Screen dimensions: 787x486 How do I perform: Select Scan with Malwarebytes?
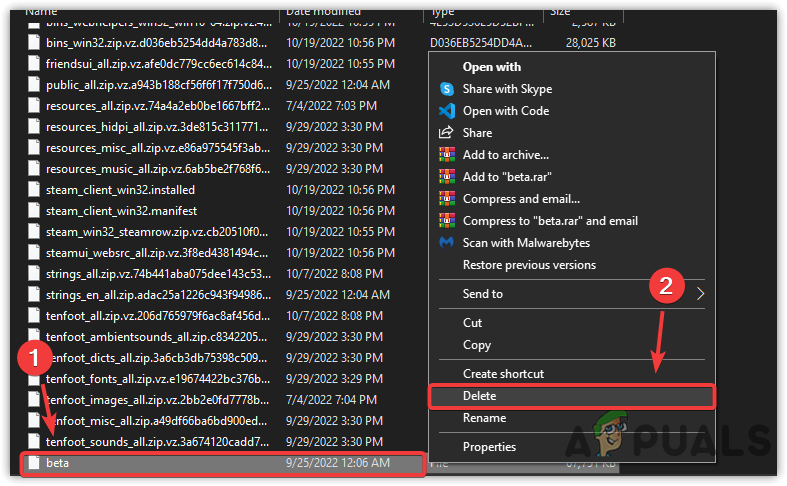click(526, 243)
